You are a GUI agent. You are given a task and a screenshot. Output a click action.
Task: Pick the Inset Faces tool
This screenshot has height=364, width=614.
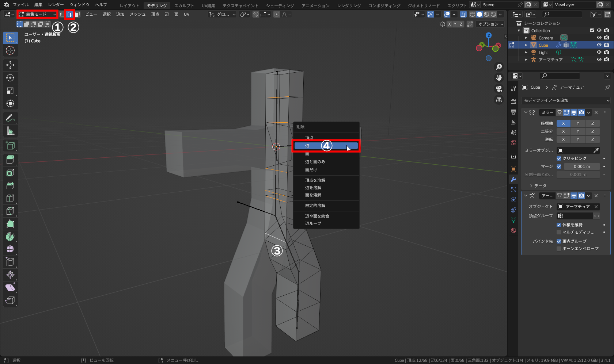10,173
